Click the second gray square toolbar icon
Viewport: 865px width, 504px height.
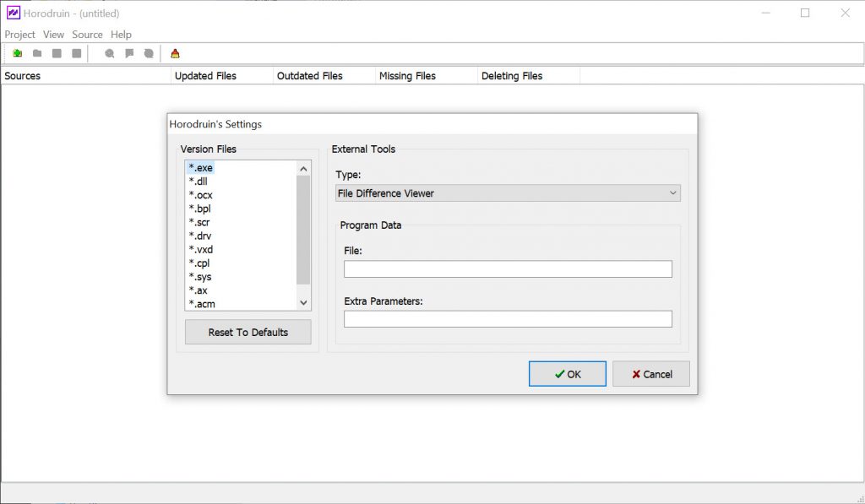[77, 53]
